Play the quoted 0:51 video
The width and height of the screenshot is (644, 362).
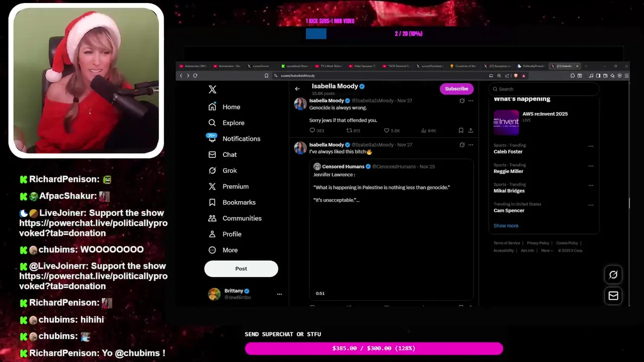[x=391, y=251]
